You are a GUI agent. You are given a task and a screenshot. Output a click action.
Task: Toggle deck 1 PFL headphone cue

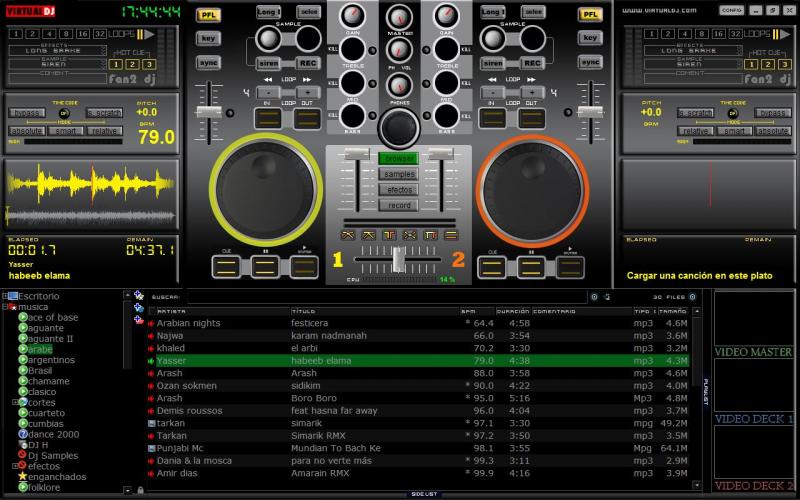coord(208,15)
